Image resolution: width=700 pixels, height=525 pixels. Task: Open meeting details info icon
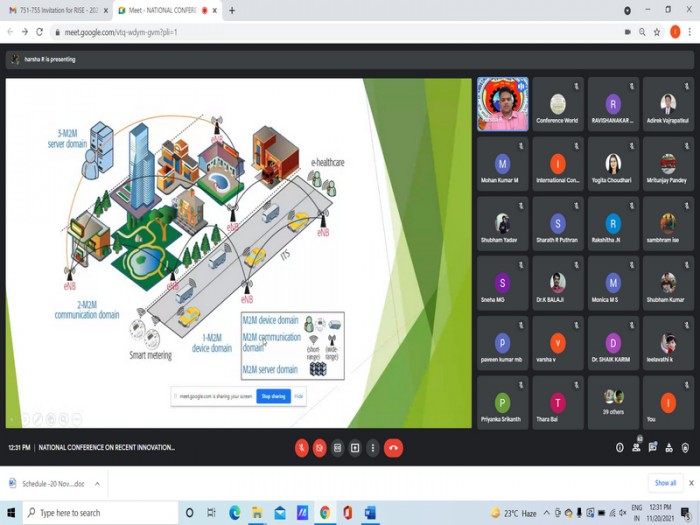click(x=620, y=448)
